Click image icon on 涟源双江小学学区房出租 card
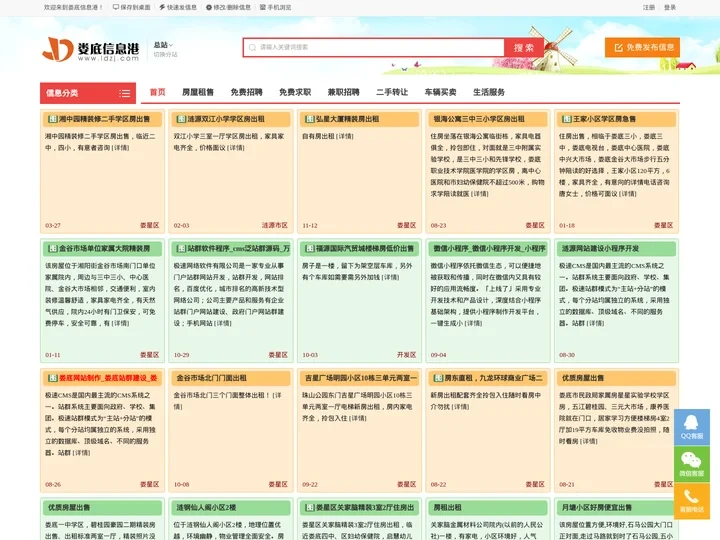 (x=181, y=119)
